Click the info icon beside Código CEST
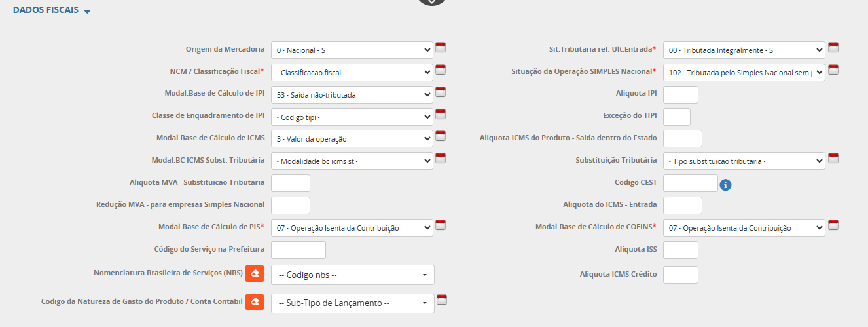 tap(725, 185)
